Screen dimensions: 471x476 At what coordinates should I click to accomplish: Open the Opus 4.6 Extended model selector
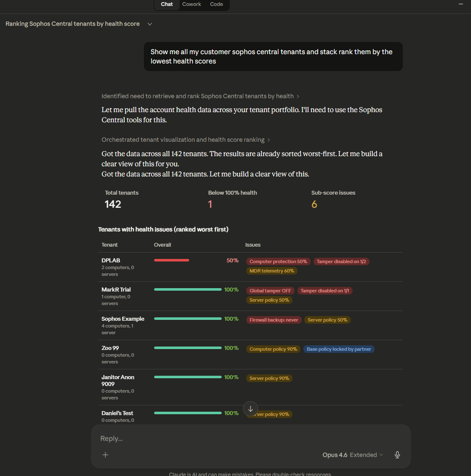[353, 455]
